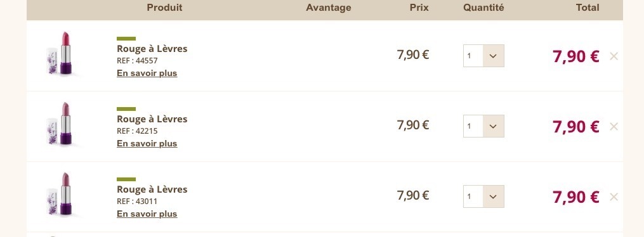Open 'En savoir plus' for REF 42215
Image resolution: width=644 pixels, height=237 pixels.
[147, 144]
